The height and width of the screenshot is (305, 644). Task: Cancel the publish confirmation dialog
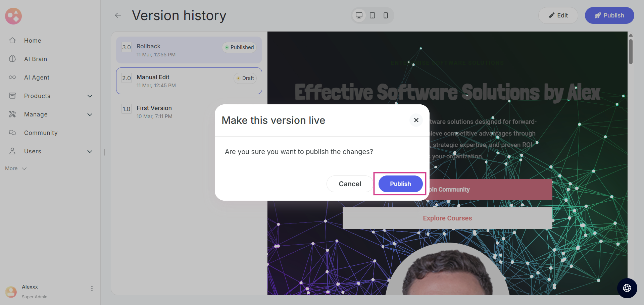(350, 184)
